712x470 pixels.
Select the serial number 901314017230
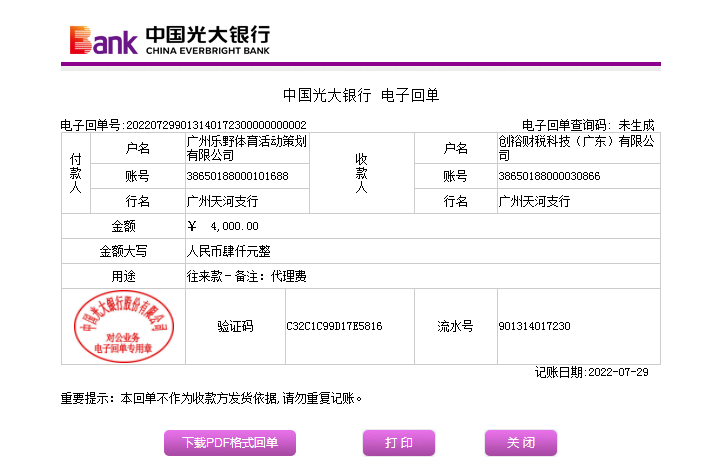tap(534, 326)
